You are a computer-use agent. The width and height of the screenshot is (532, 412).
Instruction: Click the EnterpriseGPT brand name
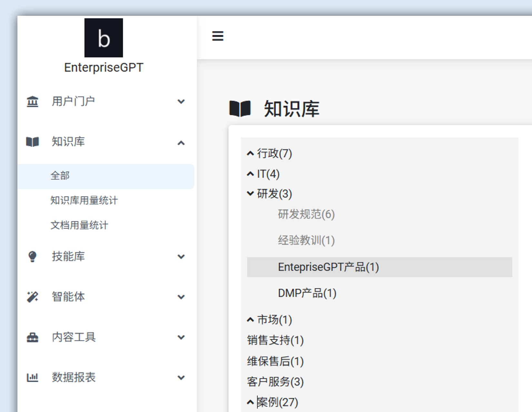[x=103, y=68]
